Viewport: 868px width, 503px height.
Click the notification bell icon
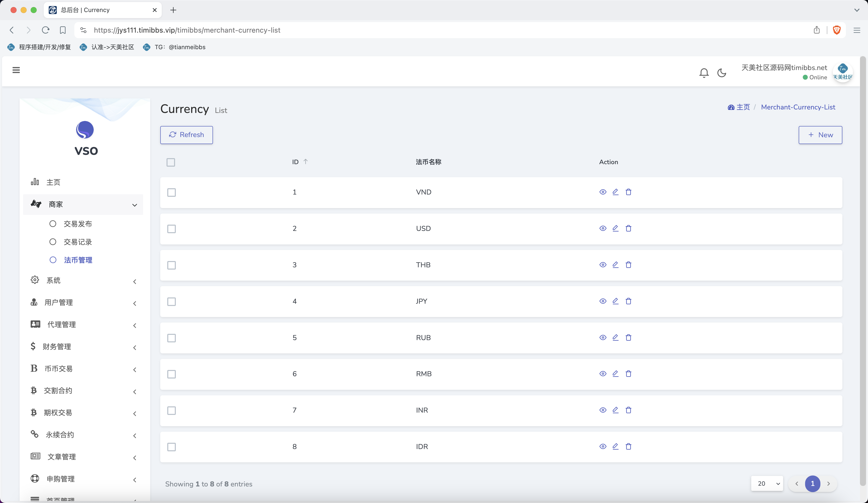click(x=704, y=73)
